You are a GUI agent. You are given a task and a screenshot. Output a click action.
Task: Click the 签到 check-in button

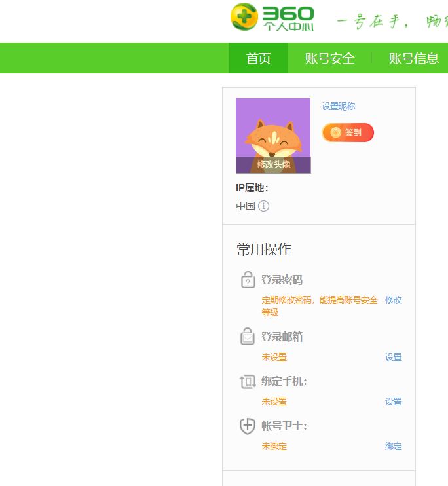click(x=348, y=132)
